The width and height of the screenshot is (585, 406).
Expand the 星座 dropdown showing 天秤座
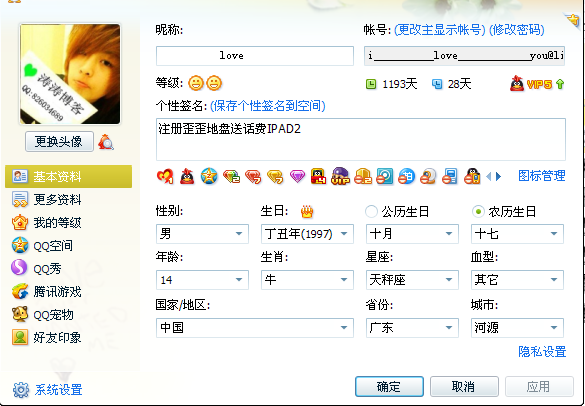(x=412, y=279)
